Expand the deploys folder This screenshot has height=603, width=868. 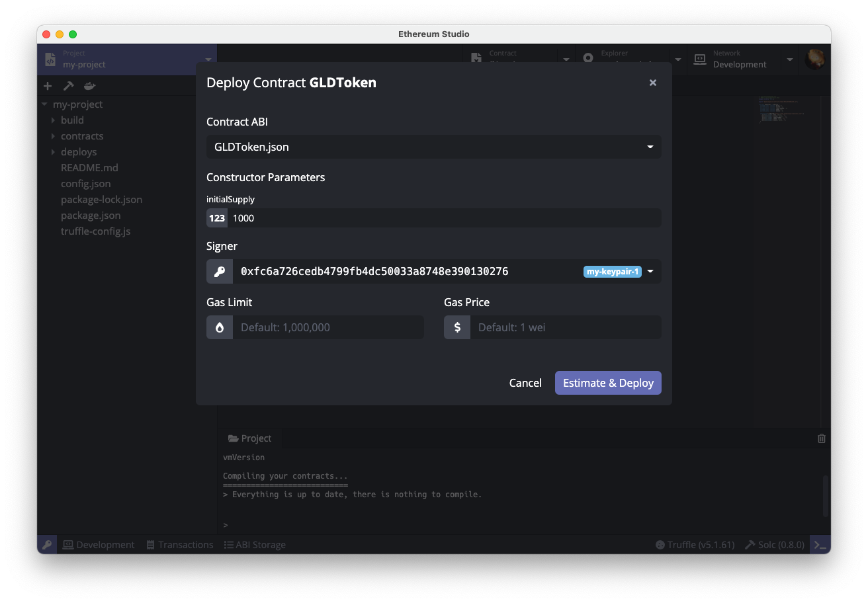coord(53,152)
